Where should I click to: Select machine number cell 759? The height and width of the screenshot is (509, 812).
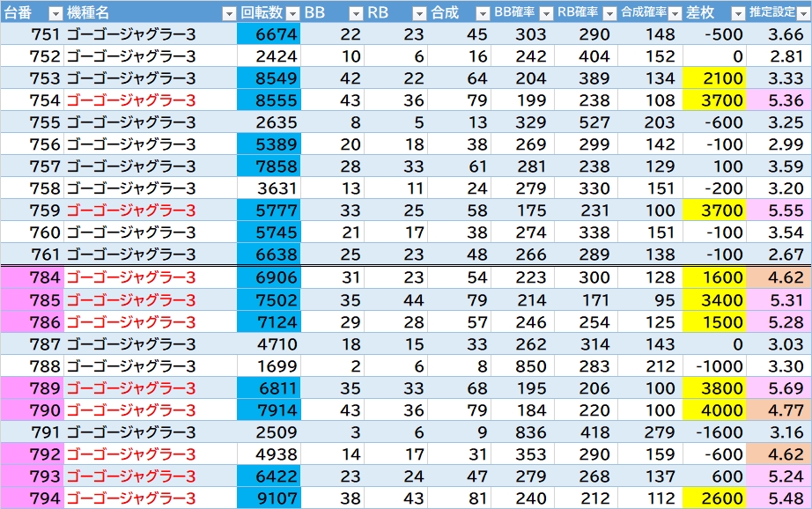tap(32, 210)
